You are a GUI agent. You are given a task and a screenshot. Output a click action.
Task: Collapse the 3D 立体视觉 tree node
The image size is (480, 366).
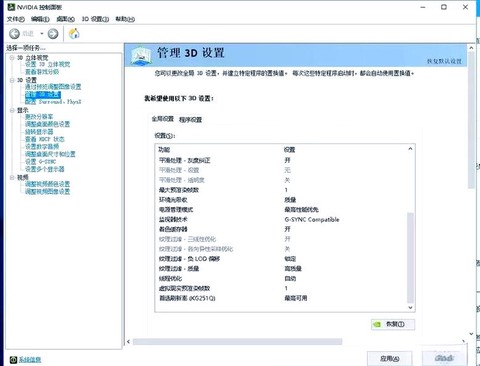tap(12, 58)
